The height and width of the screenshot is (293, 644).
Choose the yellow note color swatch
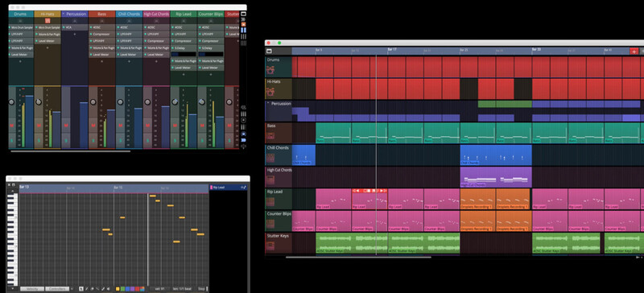click(x=118, y=289)
